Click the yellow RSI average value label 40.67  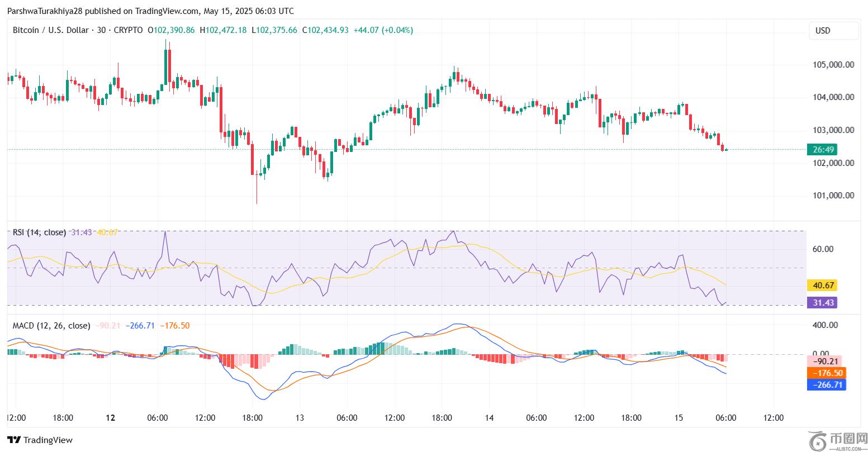[x=825, y=286]
